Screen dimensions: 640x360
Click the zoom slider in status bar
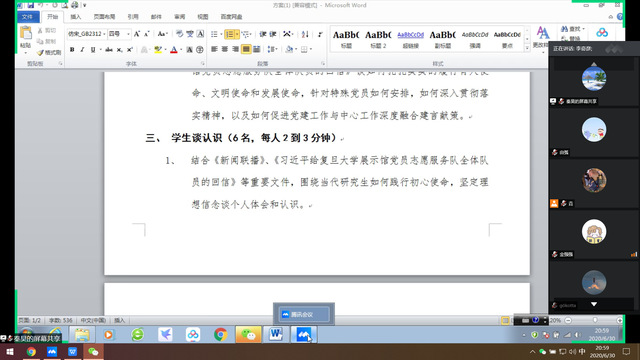(x=594, y=320)
